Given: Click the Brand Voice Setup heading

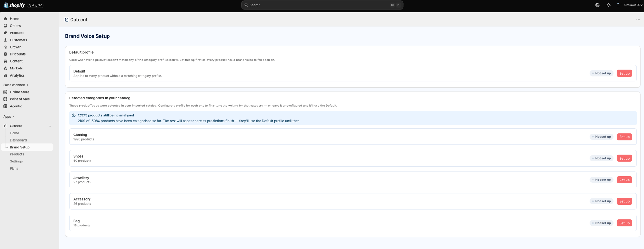Looking at the screenshot, I should (87, 36).
